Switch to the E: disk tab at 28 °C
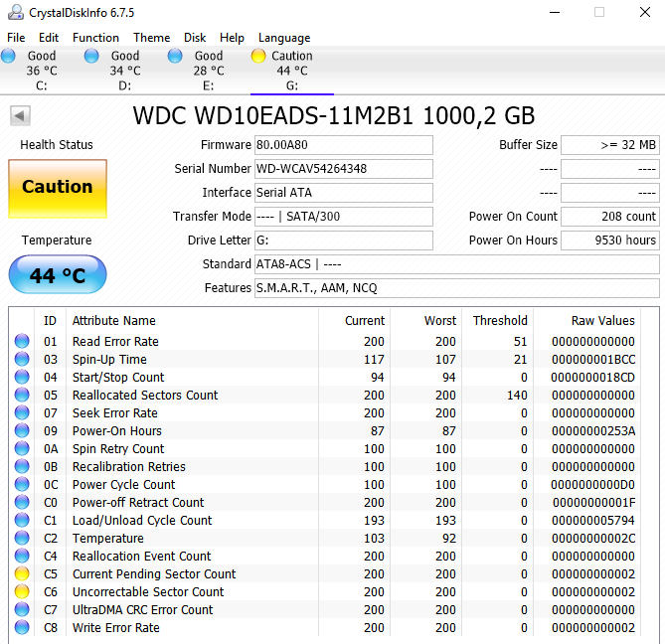Image resolution: width=665 pixels, height=644 pixels. (208, 71)
